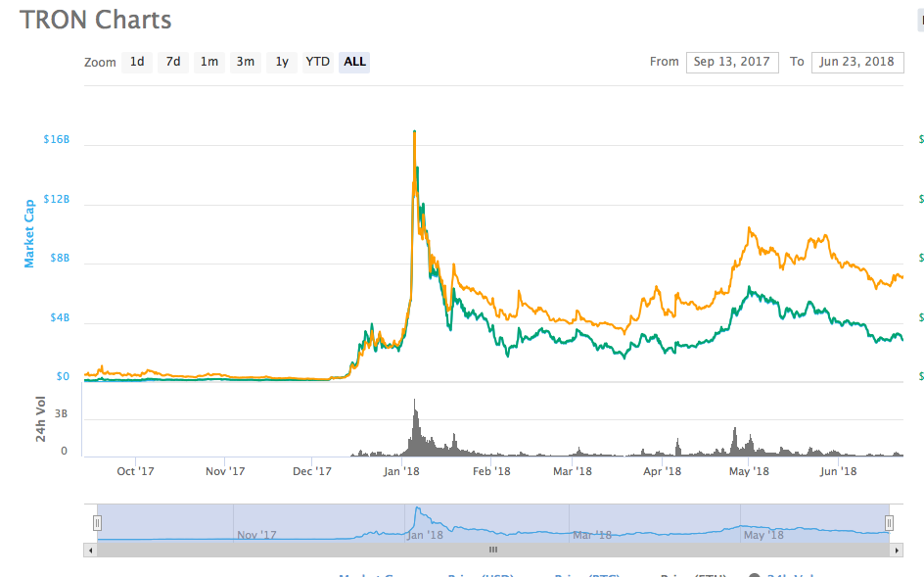924x577 pixels.
Task: Set chart zoom to 1d
Action: (x=137, y=62)
